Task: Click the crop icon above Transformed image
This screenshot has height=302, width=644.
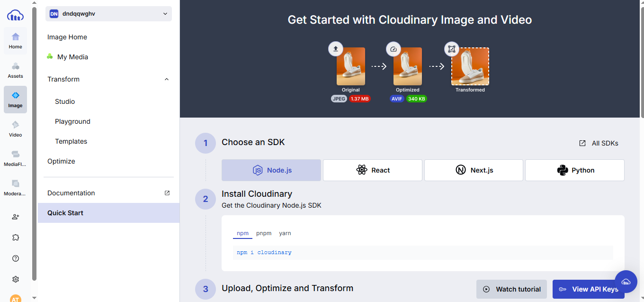Action: [451, 49]
